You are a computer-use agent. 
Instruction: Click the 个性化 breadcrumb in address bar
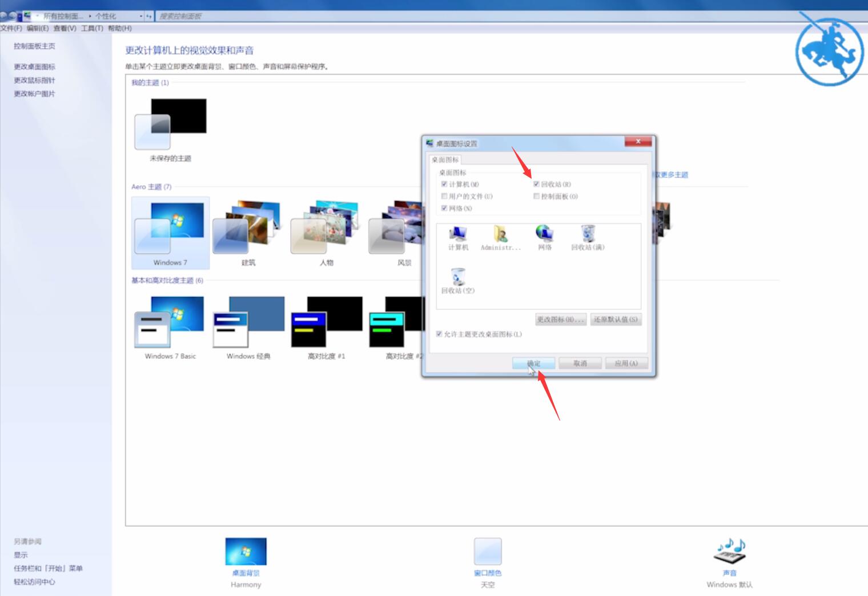[x=106, y=16]
